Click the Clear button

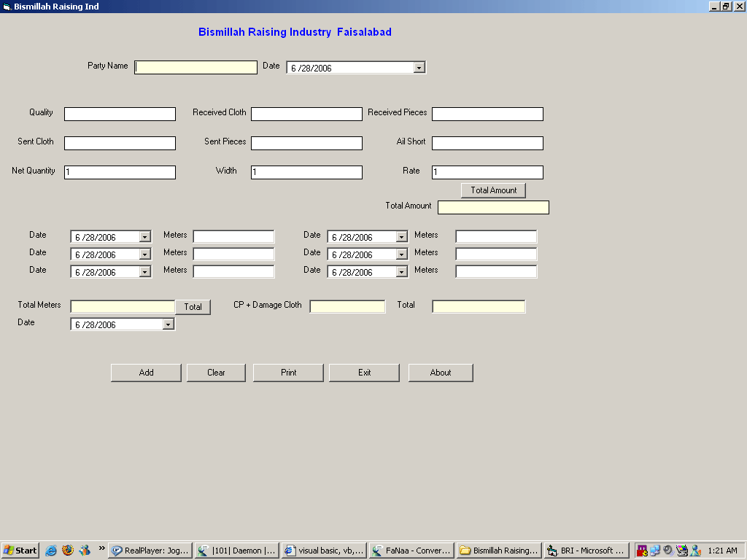click(216, 373)
